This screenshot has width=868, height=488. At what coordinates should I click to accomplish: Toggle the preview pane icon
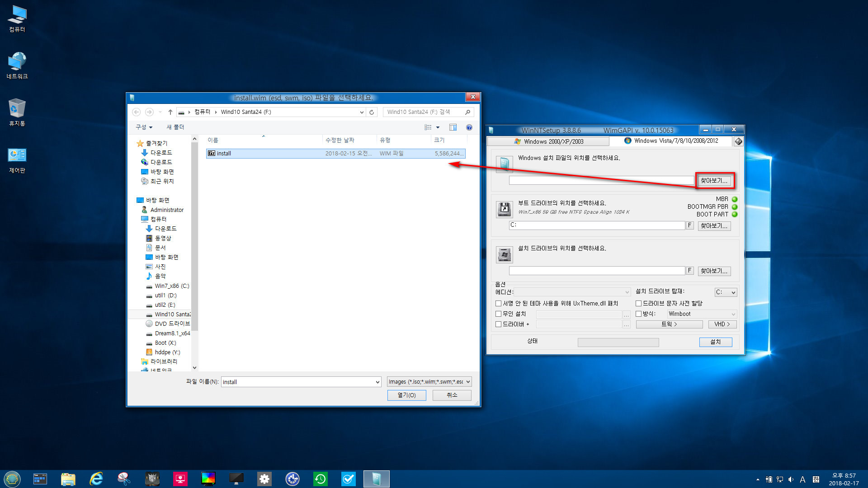(x=453, y=127)
